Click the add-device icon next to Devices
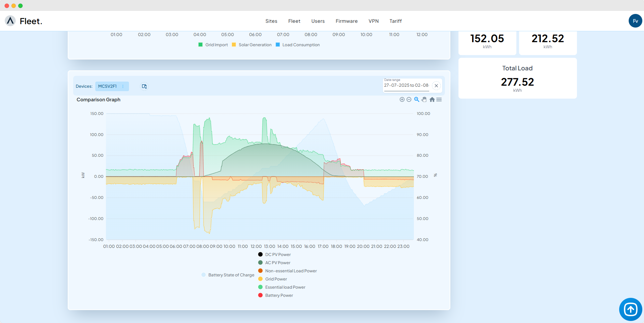Screen dimensions: 644x323 pos(144,86)
